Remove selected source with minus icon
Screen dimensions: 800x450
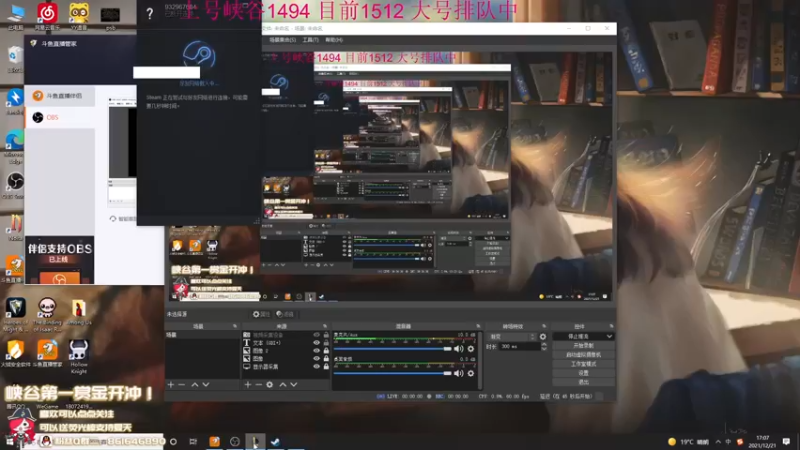(x=259, y=385)
